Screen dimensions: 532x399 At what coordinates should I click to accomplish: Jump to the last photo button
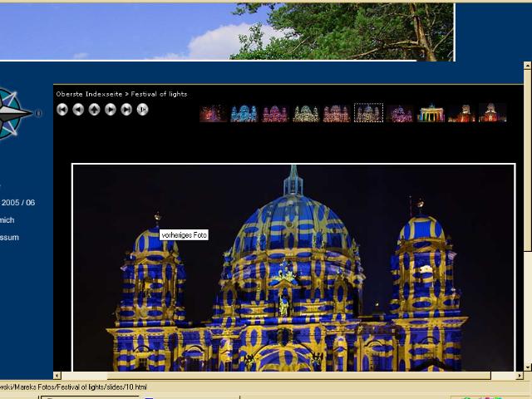tap(126, 110)
